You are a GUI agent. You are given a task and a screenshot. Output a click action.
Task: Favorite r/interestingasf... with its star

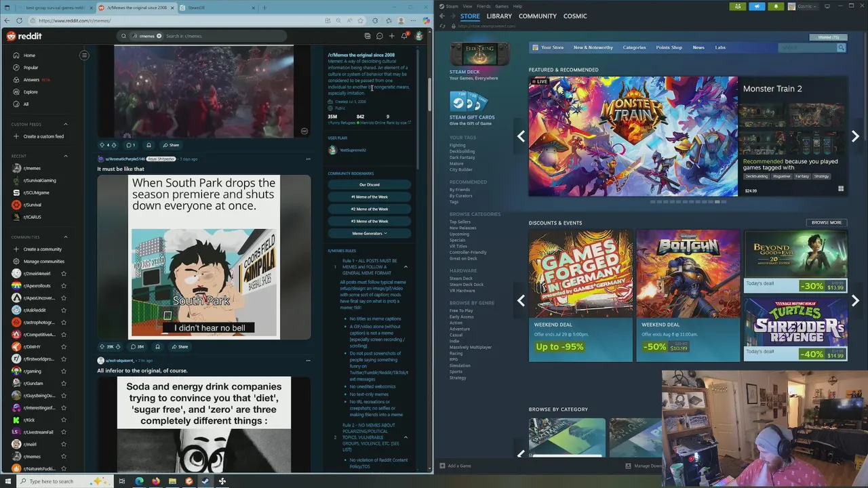click(64, 408)
